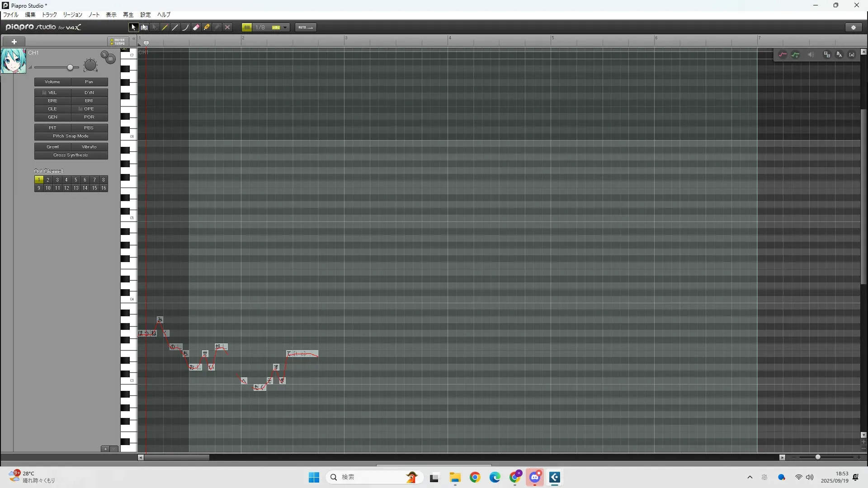Open the トラック menu
This screenshot has height=488, width=868.
click(49, 15)
